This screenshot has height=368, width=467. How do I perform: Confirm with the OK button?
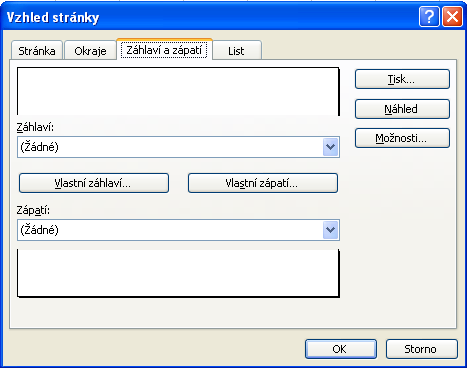(x=341, y=349)
